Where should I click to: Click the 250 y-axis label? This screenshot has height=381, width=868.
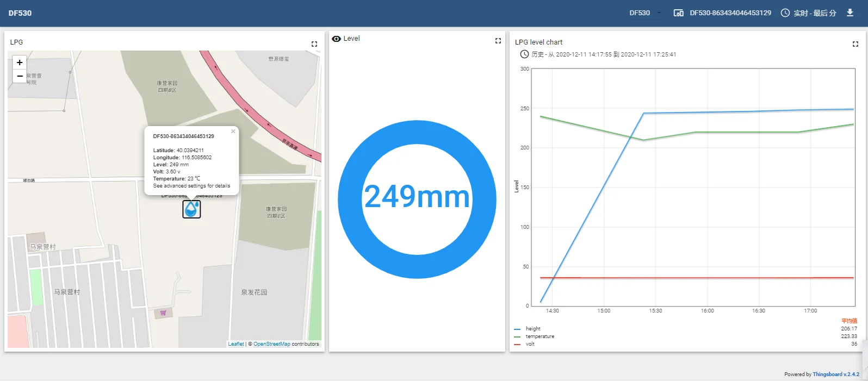(x=524, y=109)
